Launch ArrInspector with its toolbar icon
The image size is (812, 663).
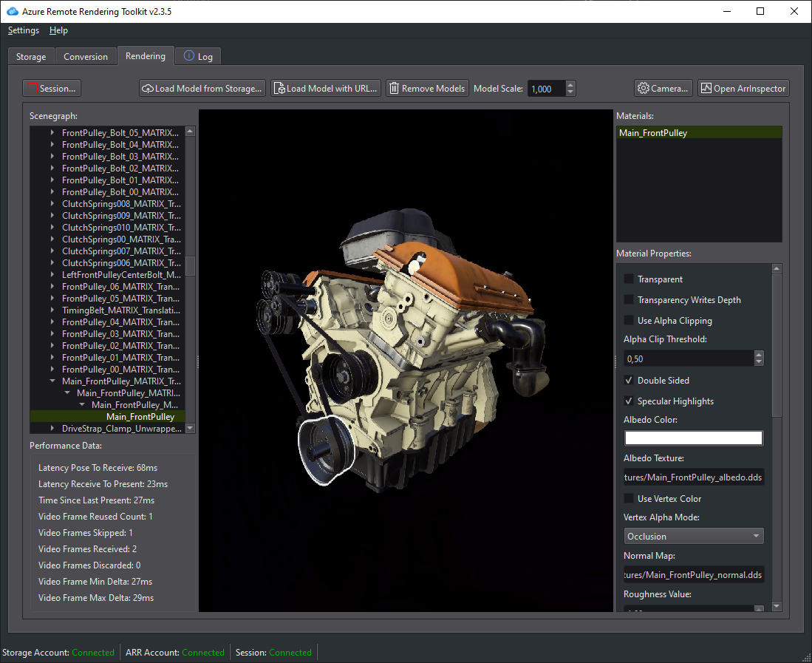(707, 88)
